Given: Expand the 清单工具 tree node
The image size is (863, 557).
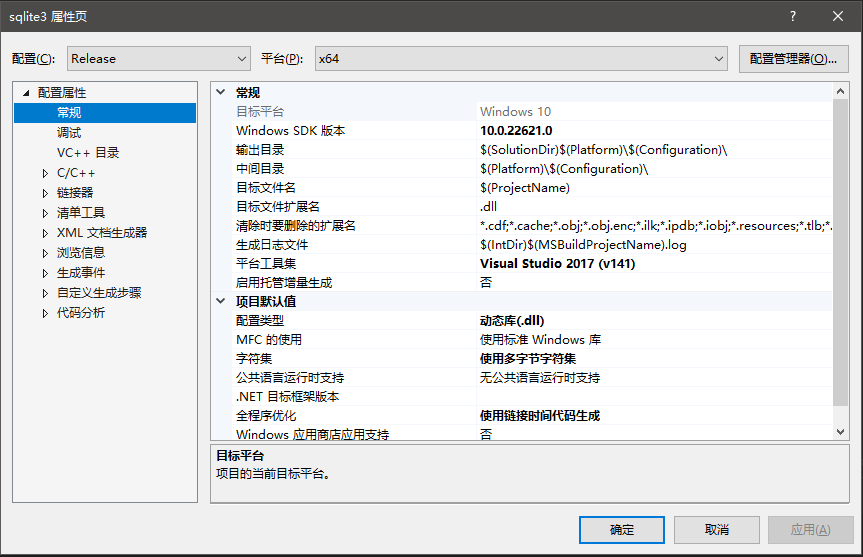Looking at the screenshot, I should point(45,213).
